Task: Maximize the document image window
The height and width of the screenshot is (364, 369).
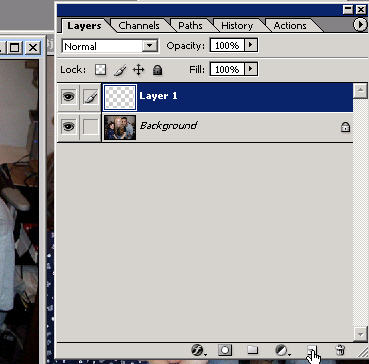Action: coord(15,48)
